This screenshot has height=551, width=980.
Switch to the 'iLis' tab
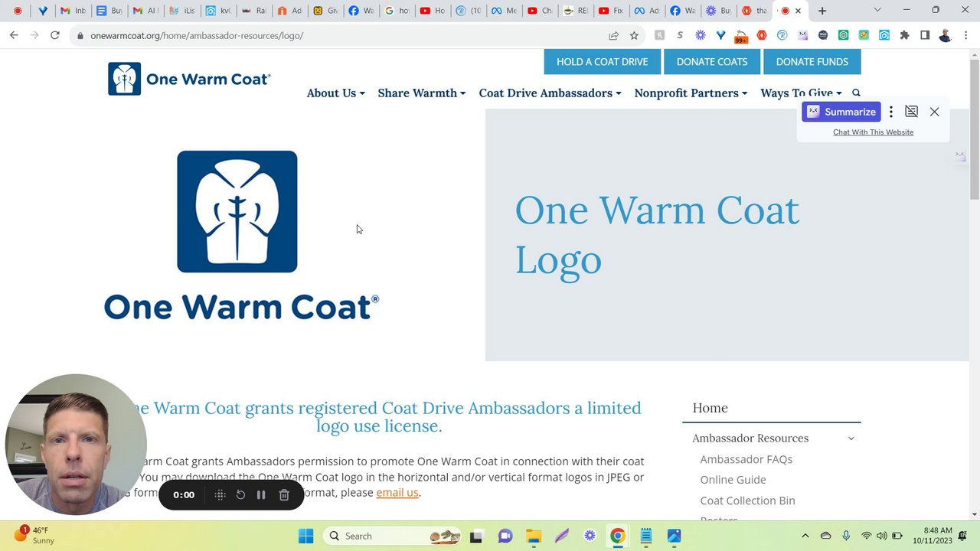pos(181,11)
